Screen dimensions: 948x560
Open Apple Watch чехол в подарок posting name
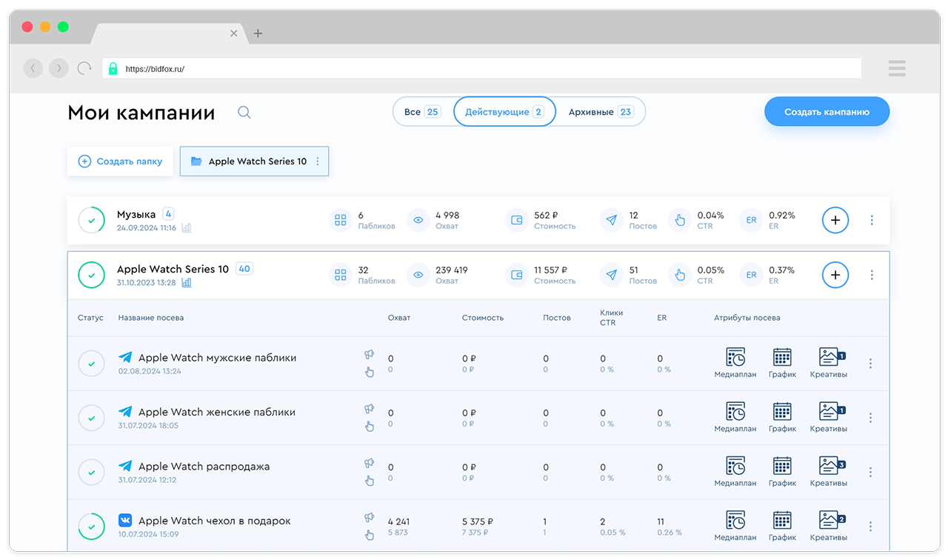(x=215, y=521)
